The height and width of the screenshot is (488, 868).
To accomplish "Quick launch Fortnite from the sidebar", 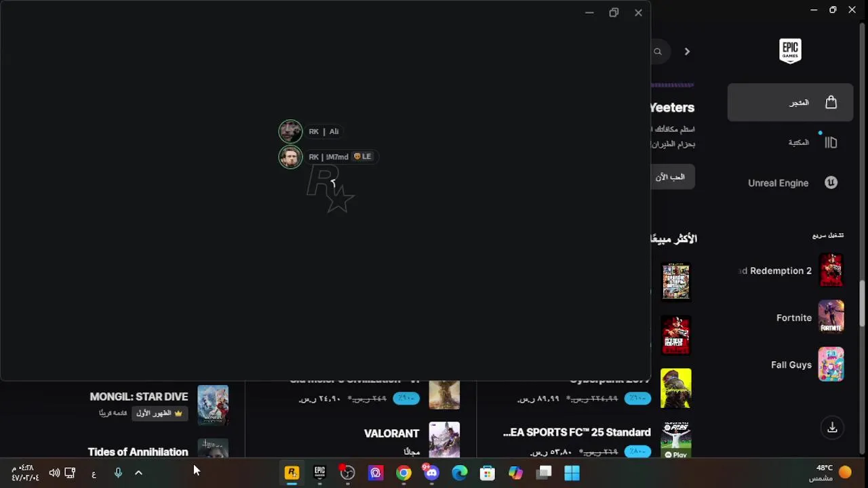I will 810,317.
